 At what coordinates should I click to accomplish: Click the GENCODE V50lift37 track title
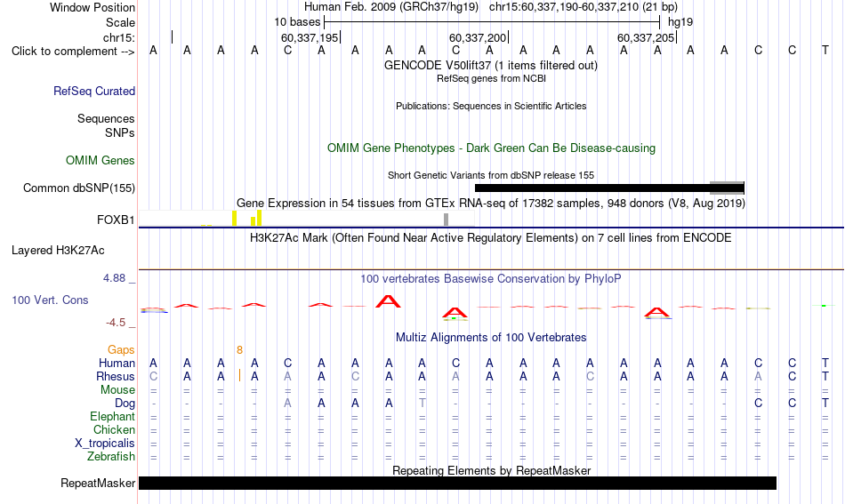point(490,65)
